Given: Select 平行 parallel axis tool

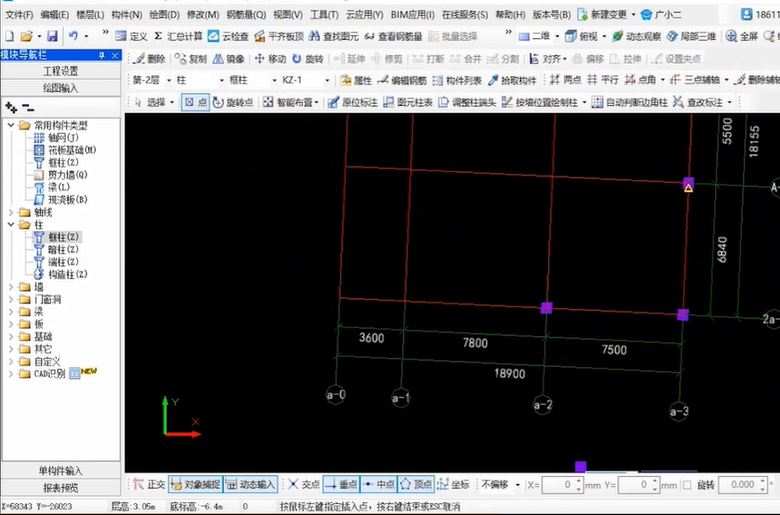Looking at the screenshot, I should point(602,80).
